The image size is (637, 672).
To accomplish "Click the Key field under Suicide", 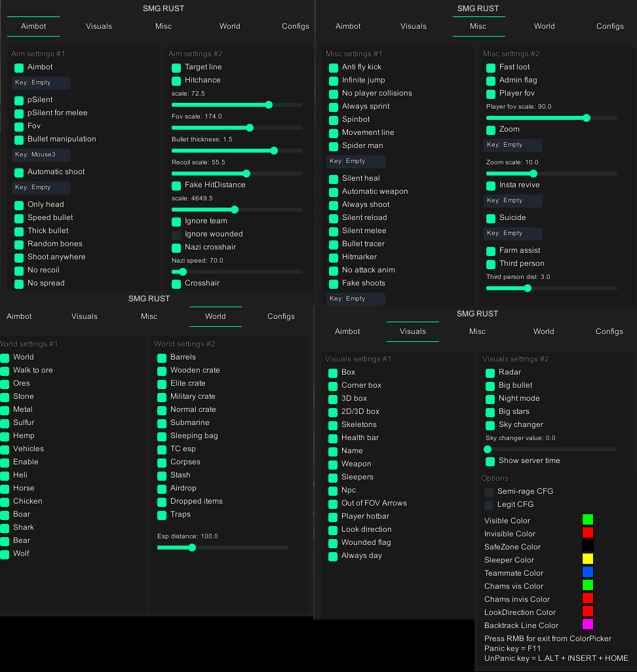I will tap(513, 233).
